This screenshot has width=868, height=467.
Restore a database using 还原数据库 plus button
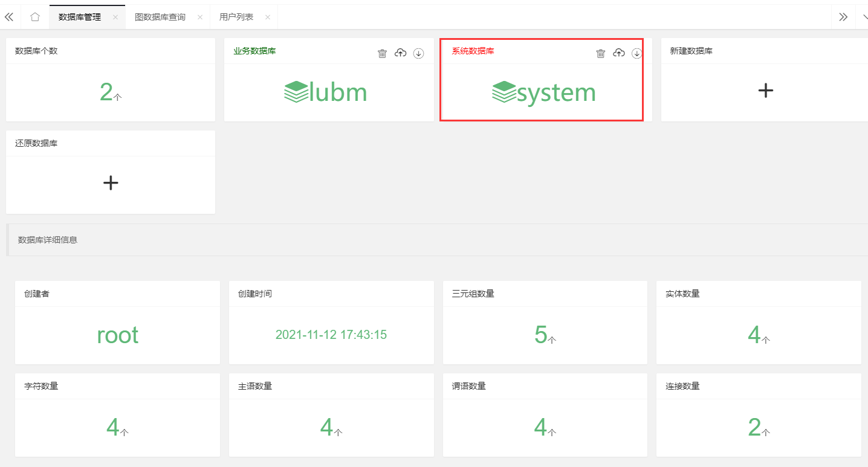[x=111, y=182]
